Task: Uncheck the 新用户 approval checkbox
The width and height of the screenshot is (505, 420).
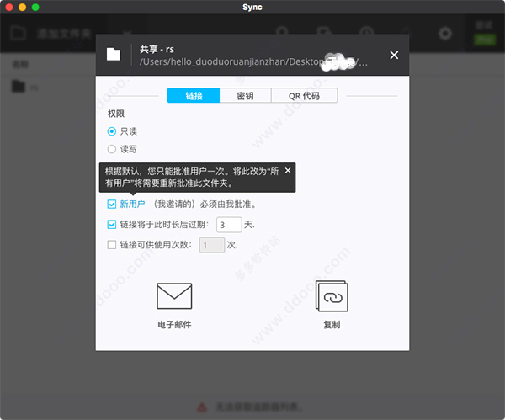Action: coord(112,205)
